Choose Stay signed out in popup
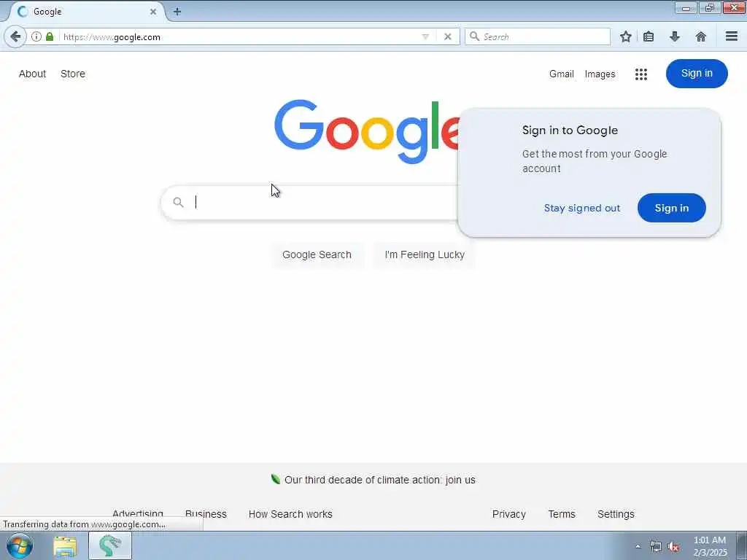Image resolution: width=747 pixels, height=560 pixels. tap(582, 208)
